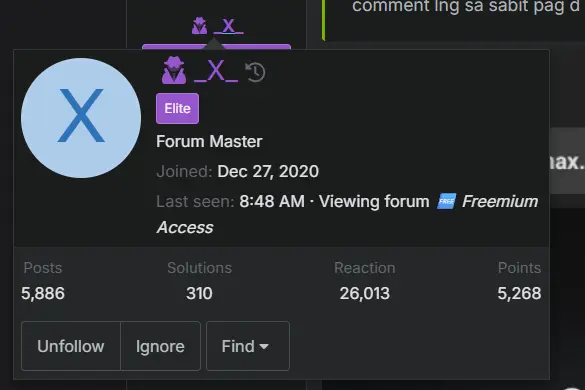585x390 pixels.
Task: Open the 26,013 reaction score
Action: pyautogui.click(x=365, y=293)
